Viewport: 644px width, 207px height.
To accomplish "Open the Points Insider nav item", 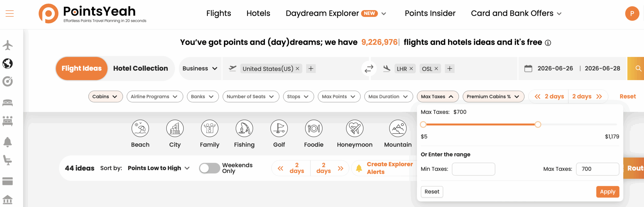I will click(x=430, y=13).
